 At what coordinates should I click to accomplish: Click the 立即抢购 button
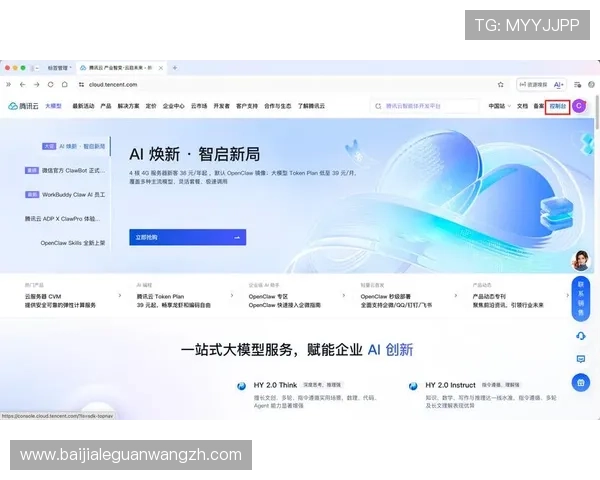point(188,237)
